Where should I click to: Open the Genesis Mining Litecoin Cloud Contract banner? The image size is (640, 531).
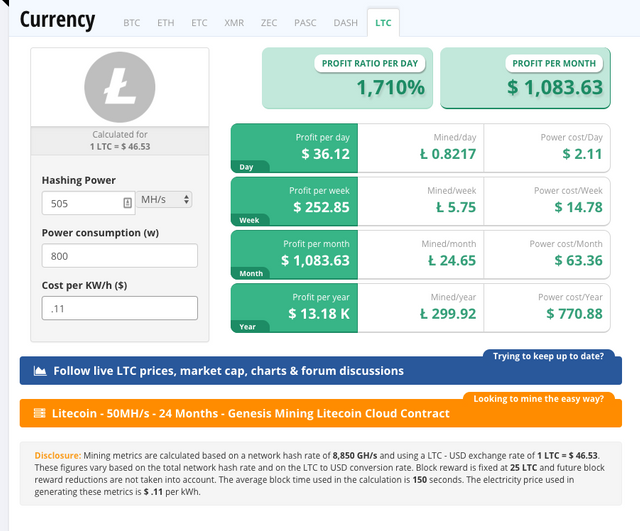tap(321, 413)
